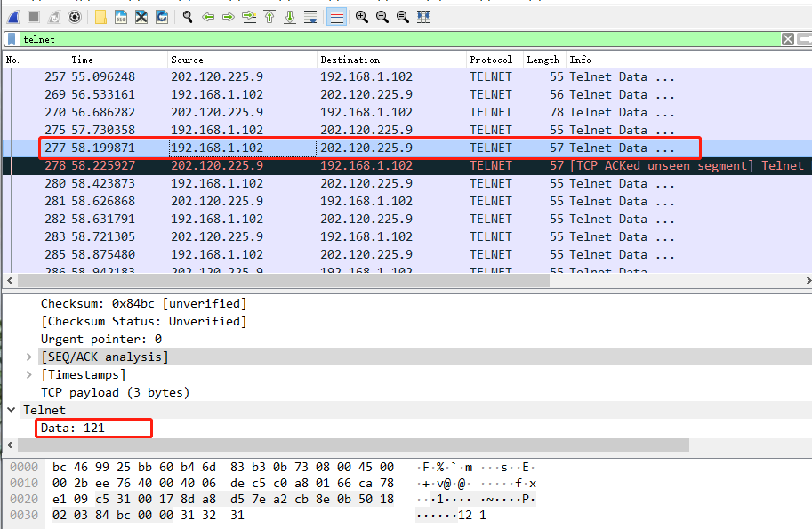Select packet 275 row
812x529 pixels.
click(x=407, y=130)
